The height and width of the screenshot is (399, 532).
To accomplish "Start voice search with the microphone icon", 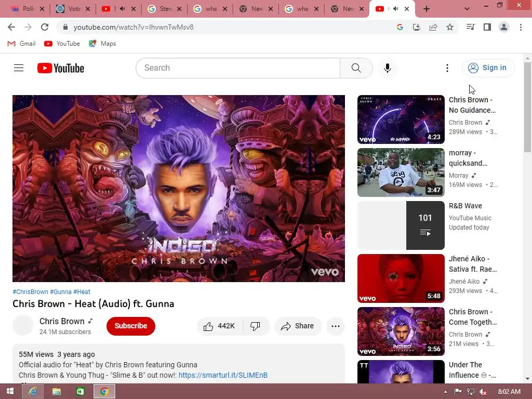I will 387,68.
